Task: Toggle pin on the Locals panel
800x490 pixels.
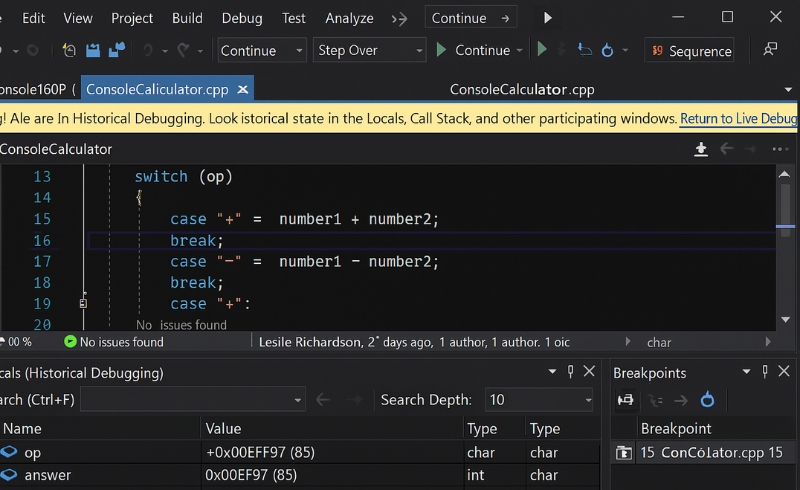Action: [x=570, y=372]
